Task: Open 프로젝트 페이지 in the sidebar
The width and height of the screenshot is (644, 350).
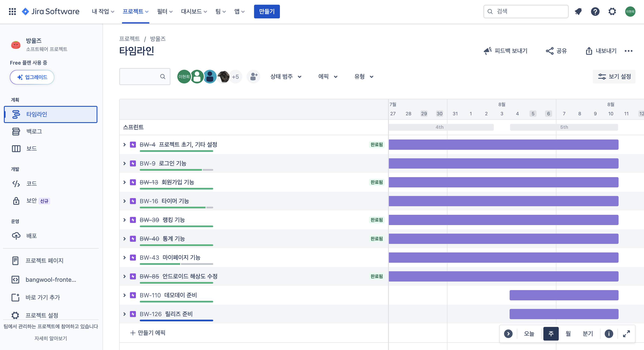Action: tap(51, 261)
